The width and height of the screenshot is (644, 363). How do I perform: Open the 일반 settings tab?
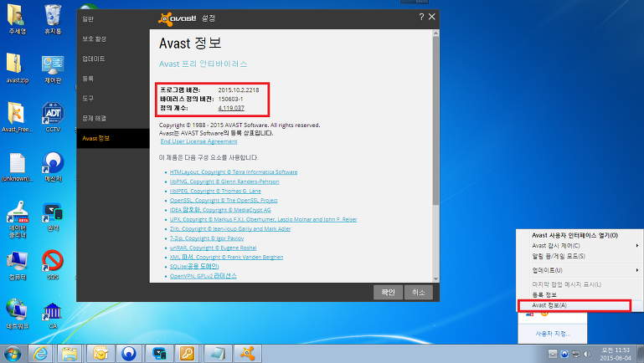pyautogui.click(x=112, y=19)
